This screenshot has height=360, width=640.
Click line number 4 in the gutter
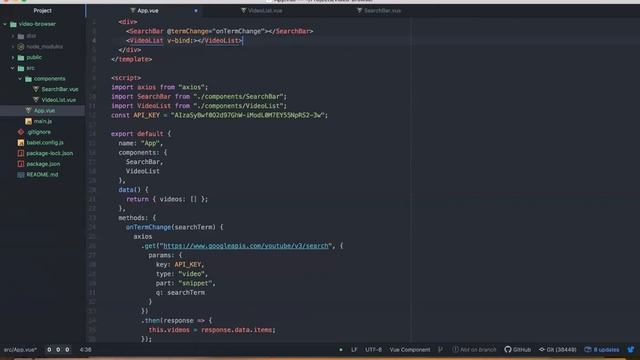[94, 40]
